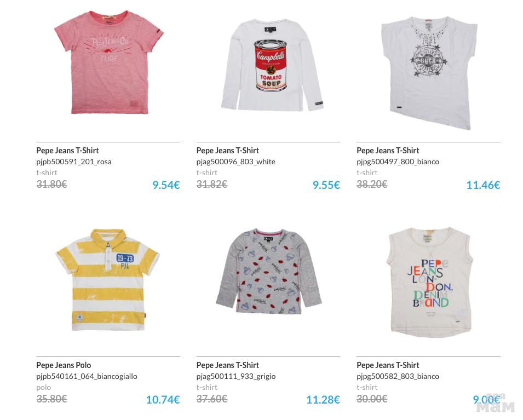Click the title above pjpb500591_201_rosa
Screen dimensions: 523x420
(68, 151)
